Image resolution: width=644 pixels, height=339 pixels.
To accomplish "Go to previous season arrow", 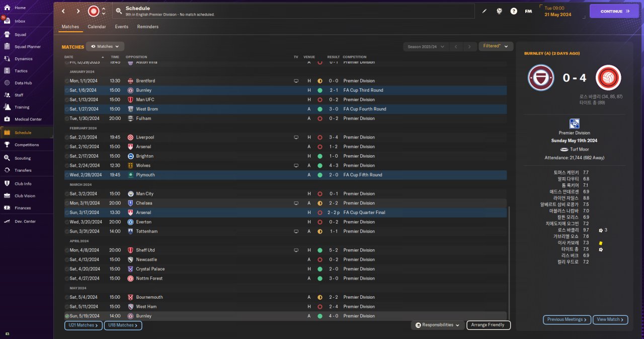I will tap(456, 46).
